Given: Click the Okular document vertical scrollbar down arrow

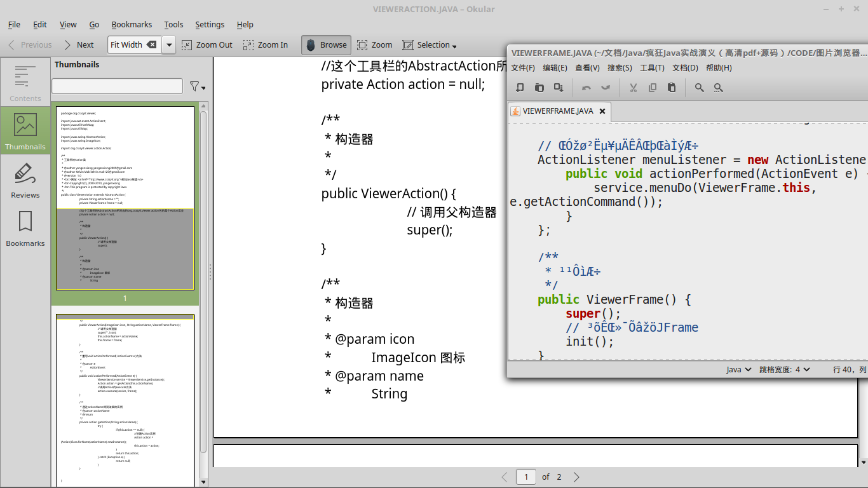Looking at the screenshot, I should 862,462.
